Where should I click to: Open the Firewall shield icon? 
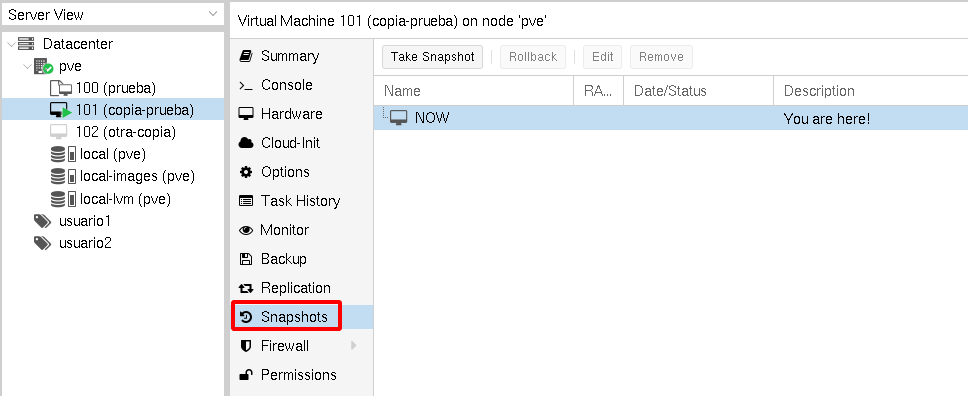click(246, 347)
